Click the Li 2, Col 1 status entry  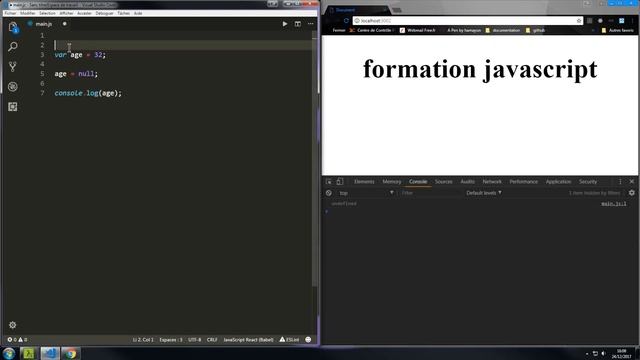[x=143, y=340]
